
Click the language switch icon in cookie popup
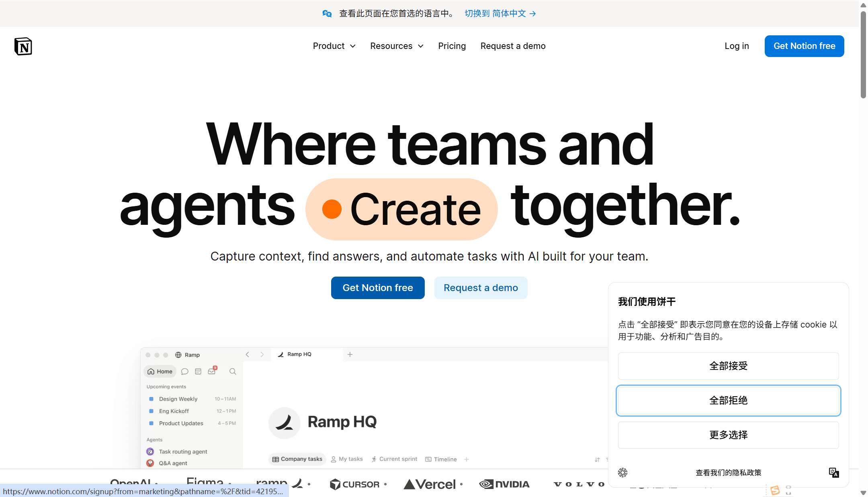834,473
